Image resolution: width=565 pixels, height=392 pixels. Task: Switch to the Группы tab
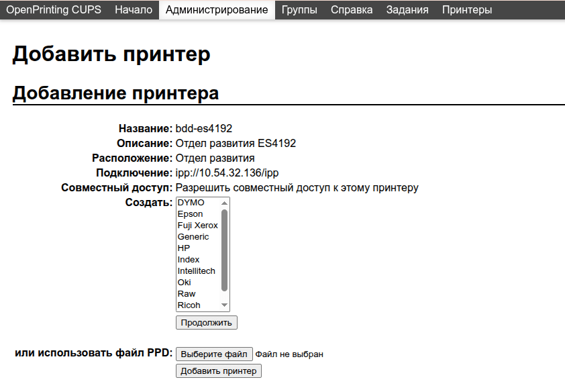pos(299,10)
